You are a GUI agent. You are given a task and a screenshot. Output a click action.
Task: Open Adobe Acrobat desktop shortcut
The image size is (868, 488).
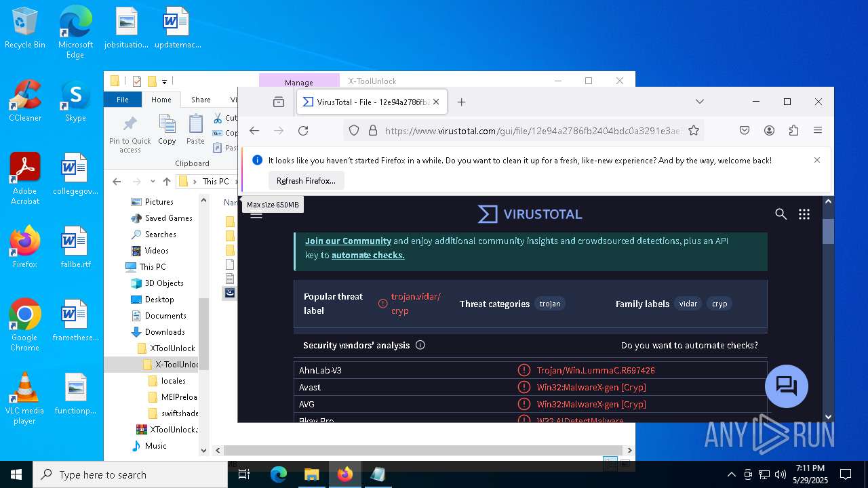[x=25, y=178]
